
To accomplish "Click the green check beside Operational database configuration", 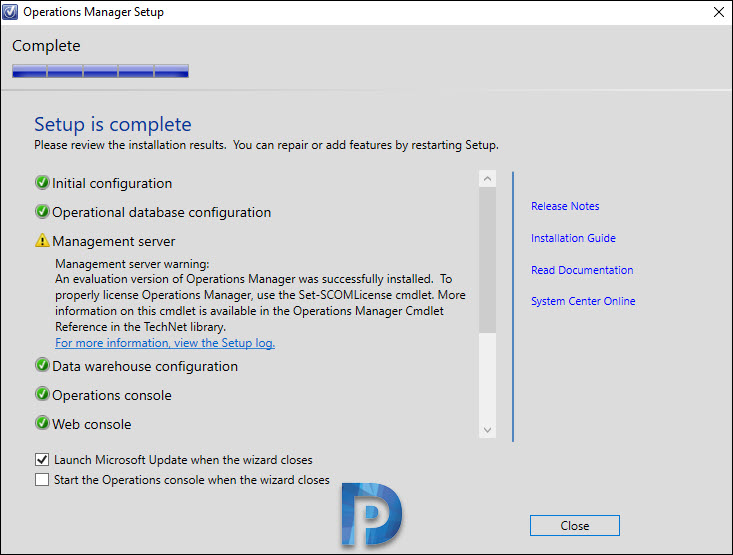I will click(x=42, y=211).
